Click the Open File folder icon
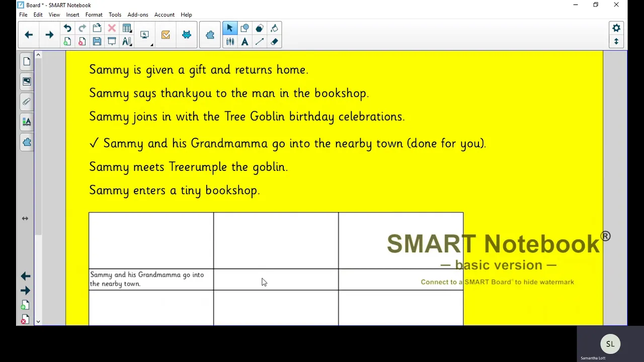This screenshot has height=362, width=644. [97, 28]
